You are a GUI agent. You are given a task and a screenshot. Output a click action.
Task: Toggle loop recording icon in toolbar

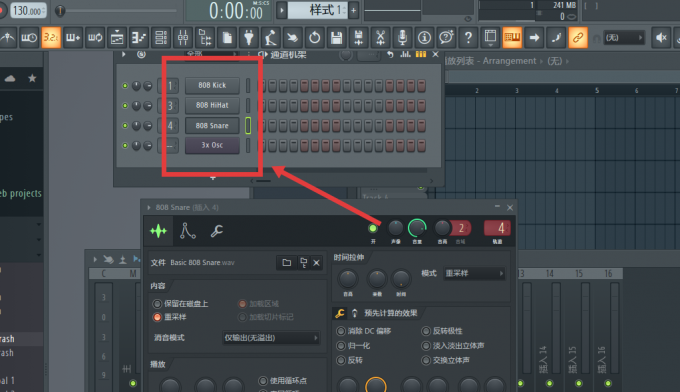(95, 38)
